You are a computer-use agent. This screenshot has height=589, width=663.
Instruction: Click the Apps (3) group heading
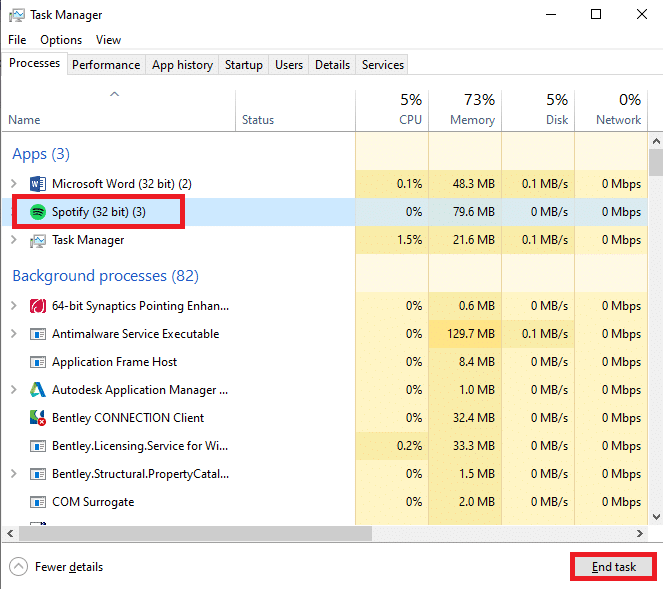pos(41,154)
